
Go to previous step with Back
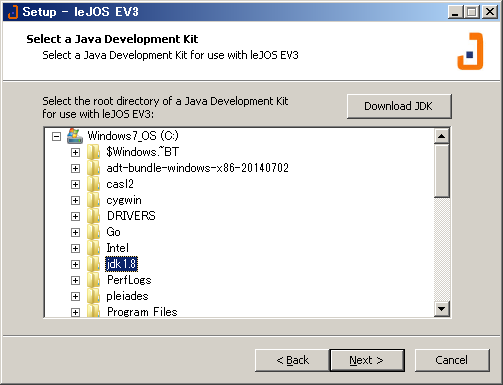292,360
